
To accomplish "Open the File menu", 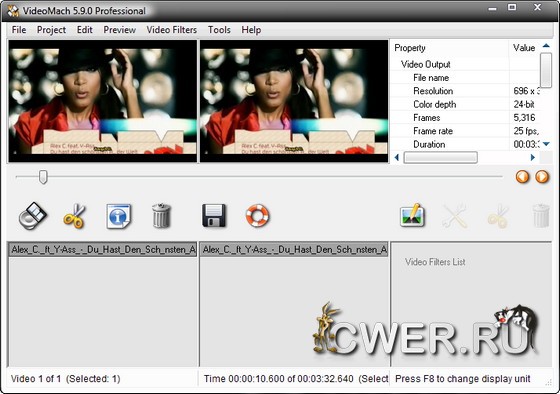I will click(x=19, y=30).
